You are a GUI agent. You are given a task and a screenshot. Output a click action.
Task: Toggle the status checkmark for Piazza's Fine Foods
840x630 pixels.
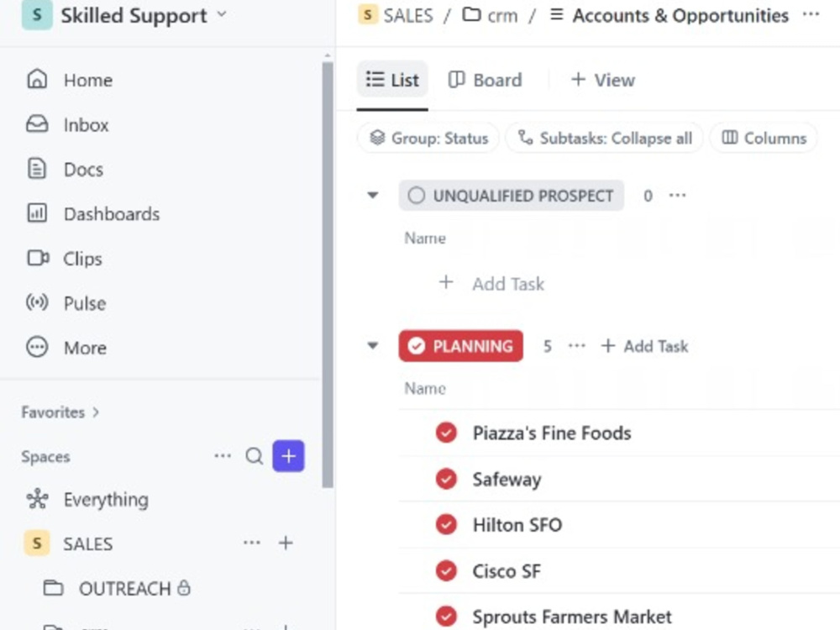pos(446,433)
